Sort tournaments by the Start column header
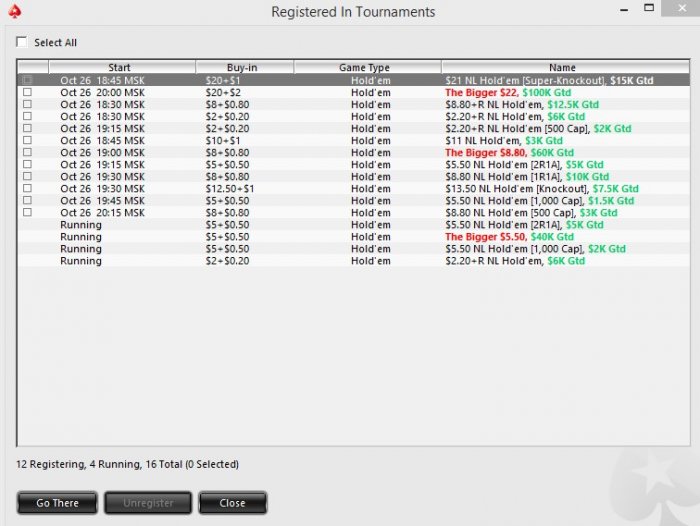The image size is (700, 526). tap(121, 67)
